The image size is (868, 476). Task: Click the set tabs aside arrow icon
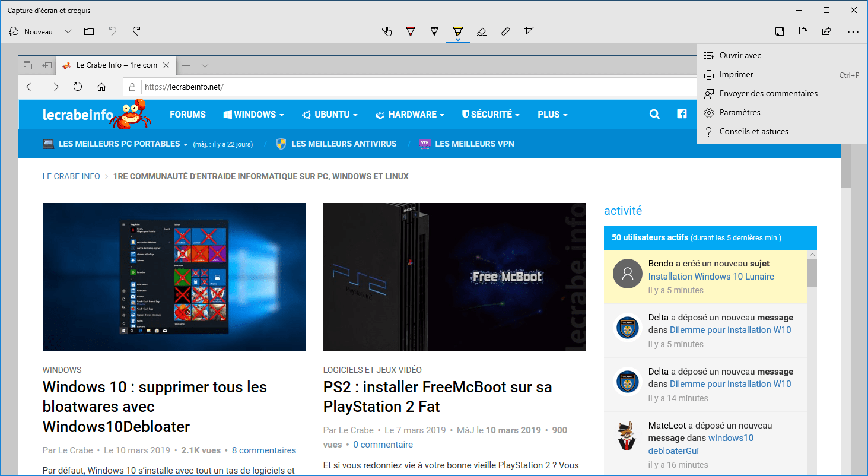click(x=46, y=65)
